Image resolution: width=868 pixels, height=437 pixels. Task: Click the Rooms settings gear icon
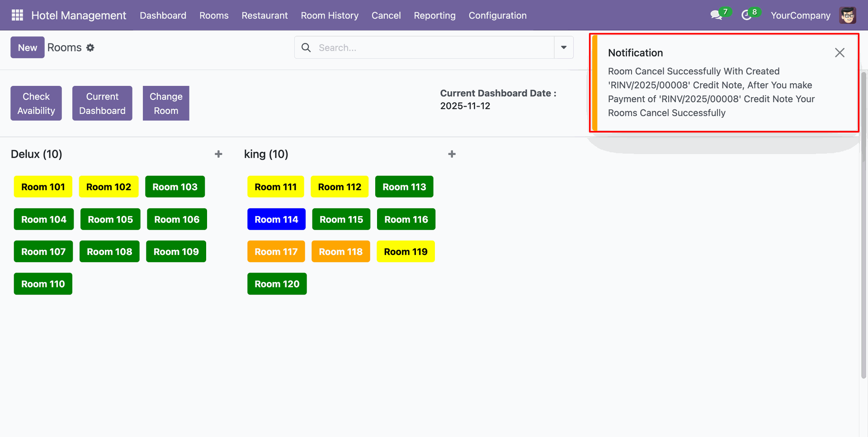90,47
